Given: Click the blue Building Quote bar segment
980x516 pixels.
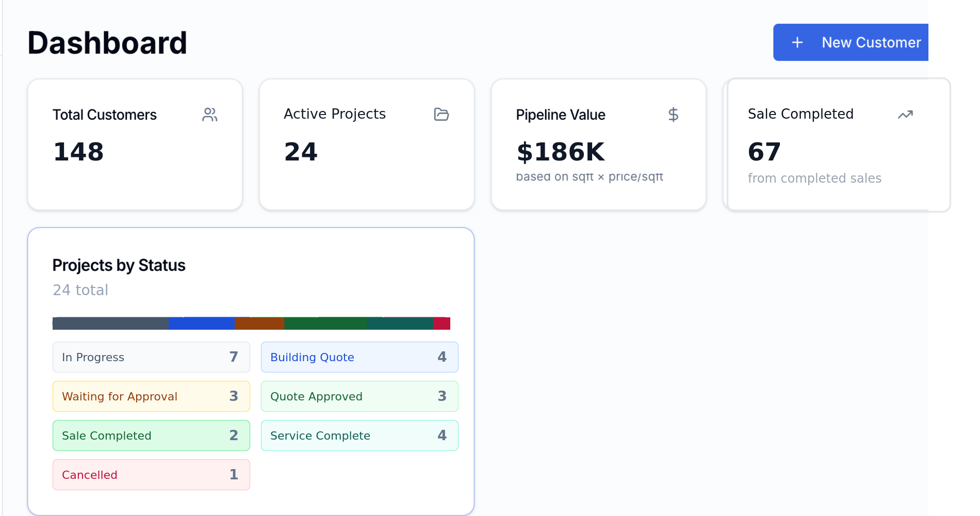Looking at the screenshot, I should coord(202,324).
